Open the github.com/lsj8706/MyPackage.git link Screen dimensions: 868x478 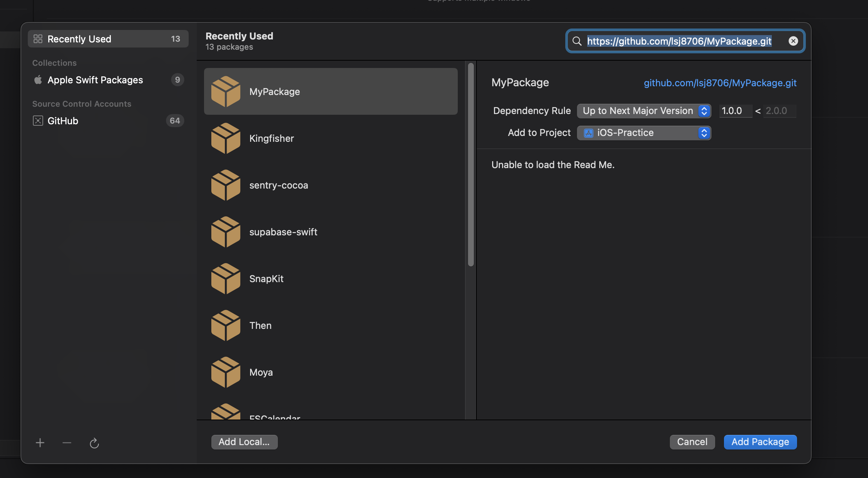click(x=720, y=83)
